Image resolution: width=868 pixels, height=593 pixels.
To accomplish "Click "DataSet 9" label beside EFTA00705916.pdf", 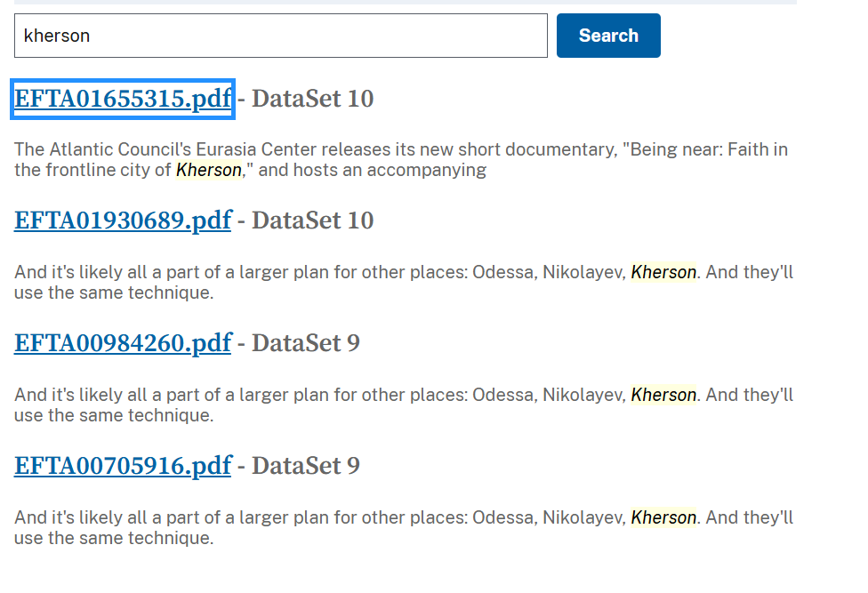I will click(x=306, y=467).
